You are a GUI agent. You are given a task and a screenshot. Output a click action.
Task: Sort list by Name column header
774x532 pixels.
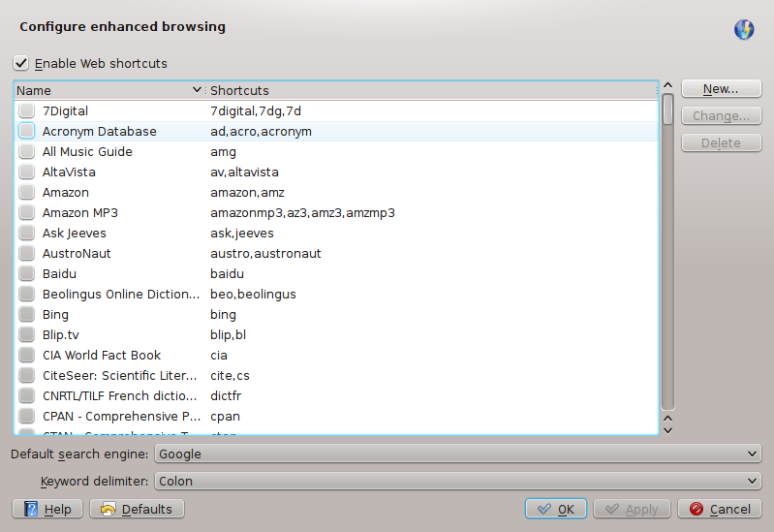tap(107, 91)
